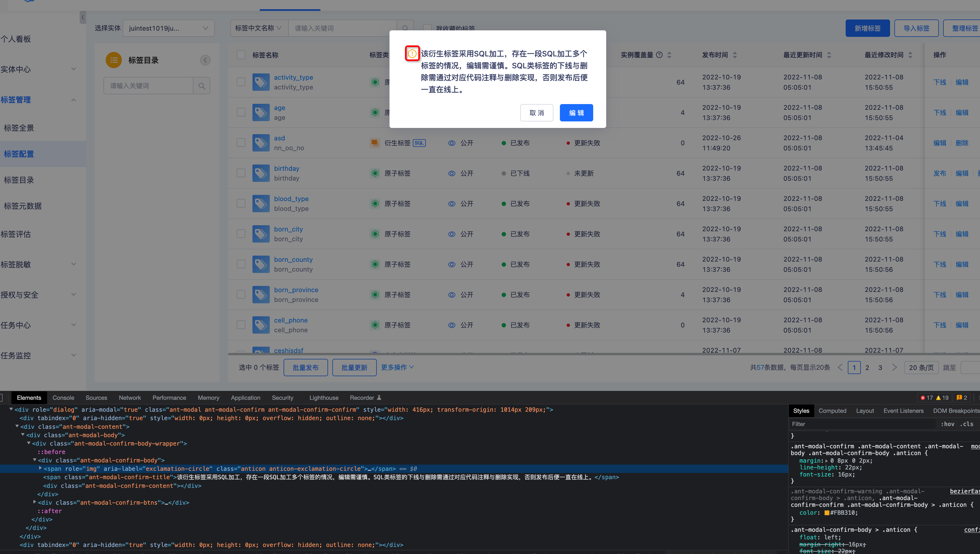Screen dimensions: 980x554
Task: Click the tag icon next to activity_type
Action: [261, 82]
